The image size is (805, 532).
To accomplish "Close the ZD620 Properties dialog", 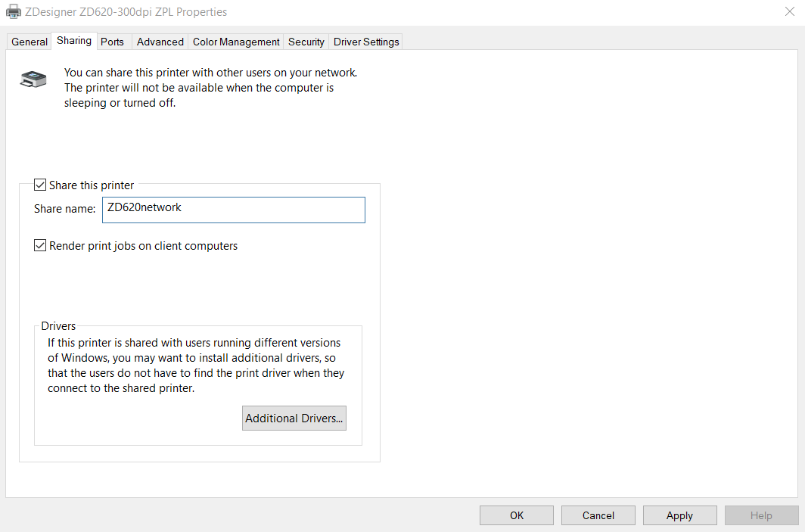I will pyautogui.click(x=790, y=11).
